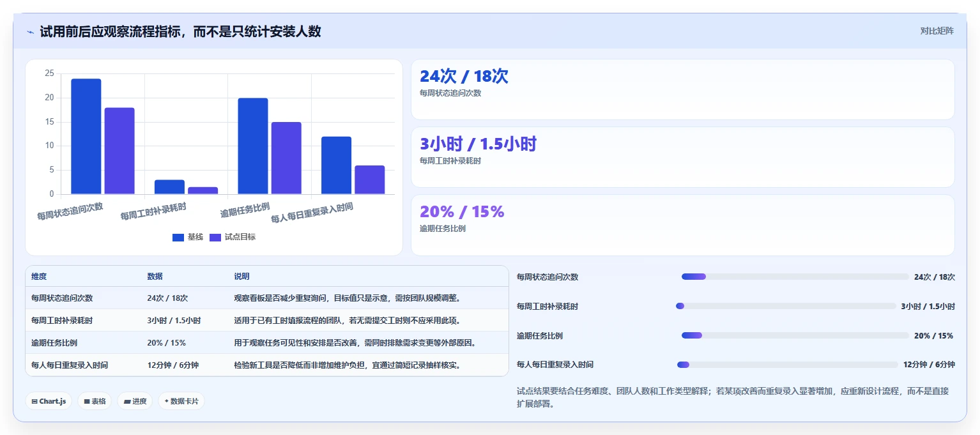Screen dimensions: 980x435
Task: Click the 3小时 / 1.5小时 value beside progress bar
Action: point(928,306)
